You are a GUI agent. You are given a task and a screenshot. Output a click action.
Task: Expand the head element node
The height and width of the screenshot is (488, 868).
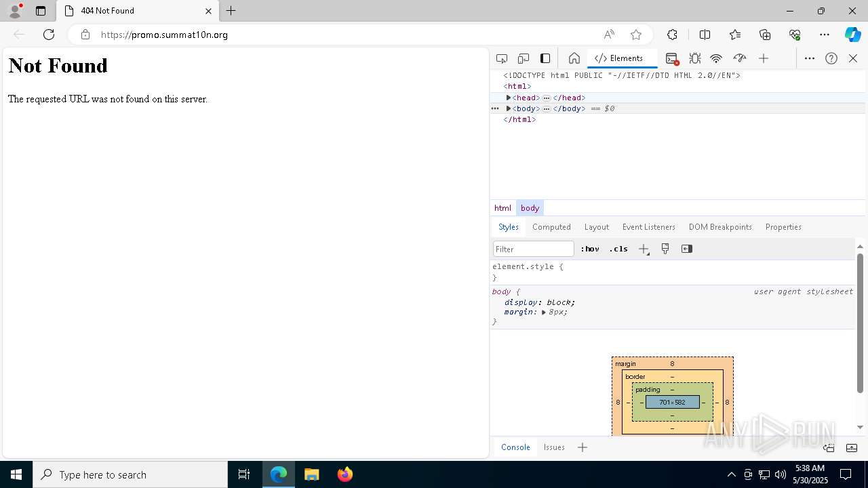(509, 98)
